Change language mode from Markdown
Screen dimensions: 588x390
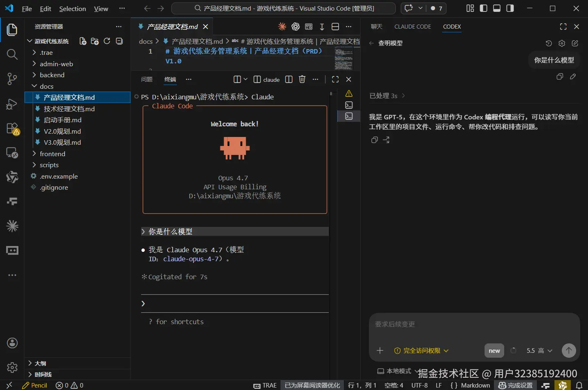click(476, 385)
